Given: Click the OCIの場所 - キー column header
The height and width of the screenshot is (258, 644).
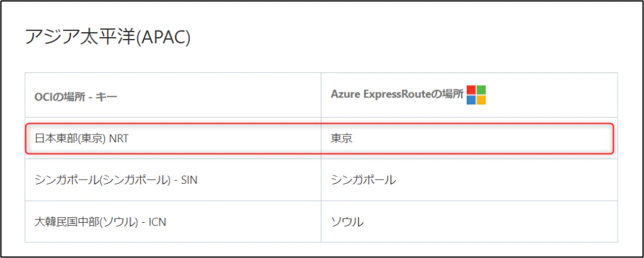Looking at the screenshot, I should tap(76, 98).
